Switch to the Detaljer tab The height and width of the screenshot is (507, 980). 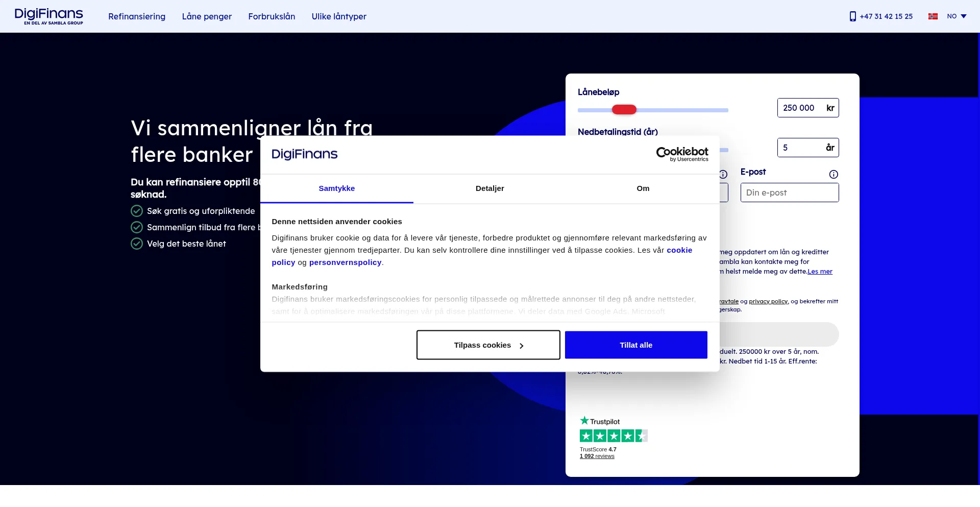tap(490, 188)
